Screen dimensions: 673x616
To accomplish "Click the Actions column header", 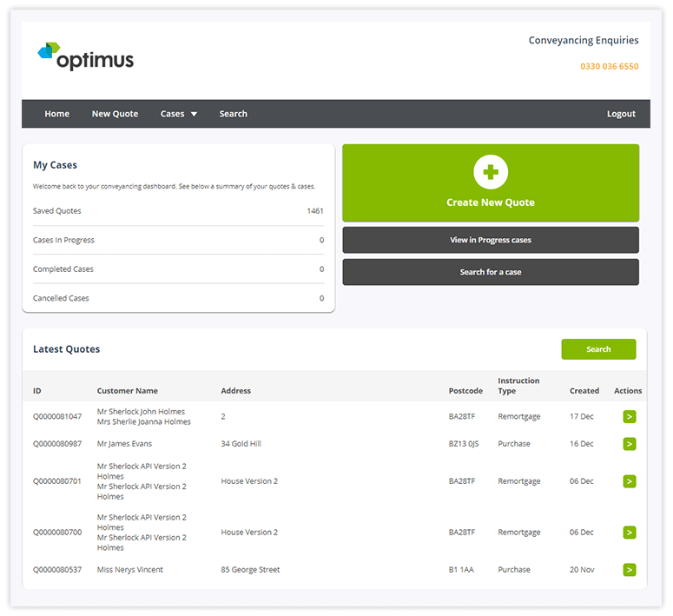I will tap(628, 391).
